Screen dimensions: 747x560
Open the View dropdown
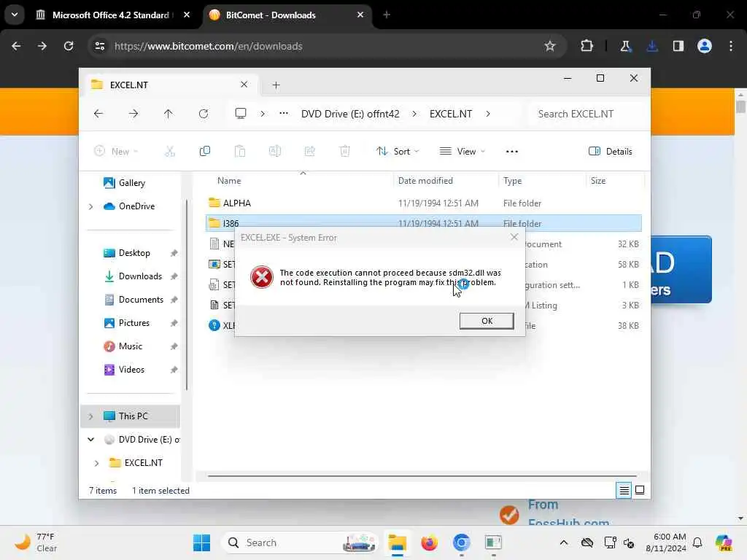462,152
